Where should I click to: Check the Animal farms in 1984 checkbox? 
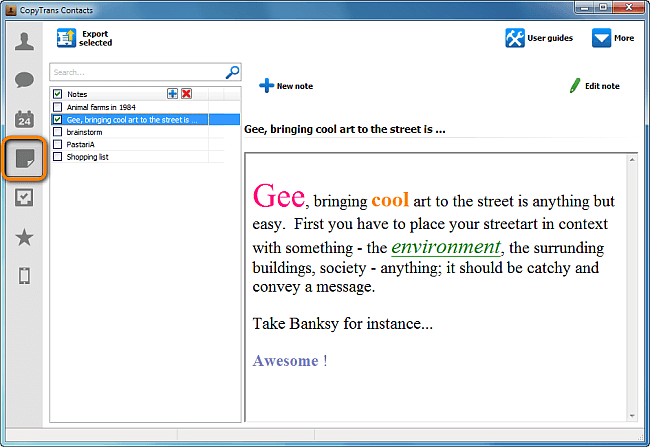tap(58, 107)
